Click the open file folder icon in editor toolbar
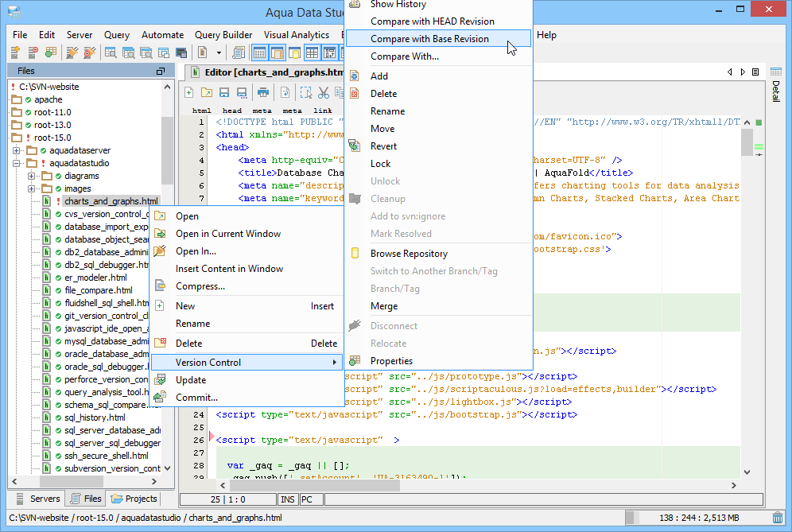Viewport: 792px width, 532px height. click(x=207, y=92)
